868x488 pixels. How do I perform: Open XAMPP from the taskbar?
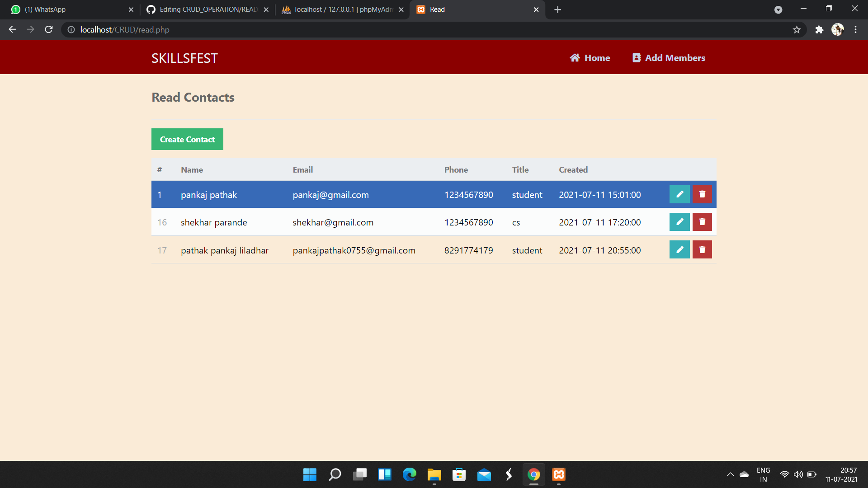click(559, 474)
